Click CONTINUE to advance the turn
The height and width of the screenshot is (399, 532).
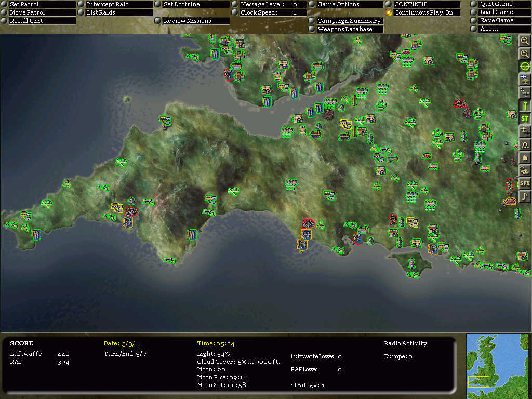(423, 4)
